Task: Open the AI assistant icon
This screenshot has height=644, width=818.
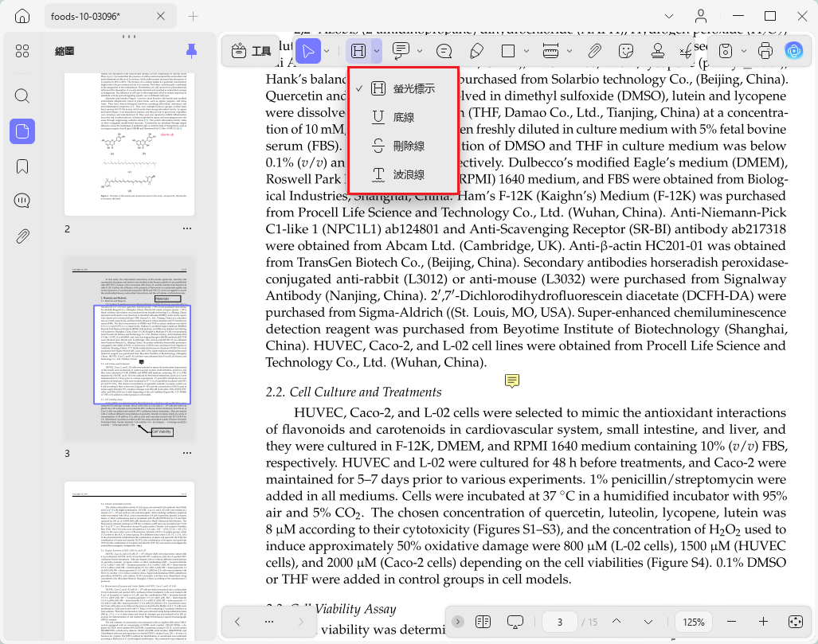Action: (x=793, y=51)
